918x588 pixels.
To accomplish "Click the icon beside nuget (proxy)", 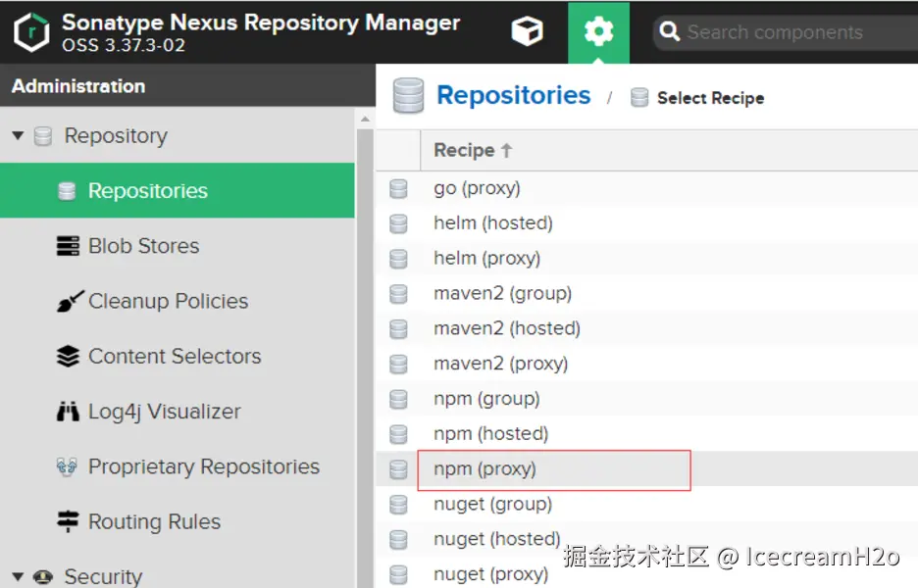I will pyautogui.click(x=399, y=574).
